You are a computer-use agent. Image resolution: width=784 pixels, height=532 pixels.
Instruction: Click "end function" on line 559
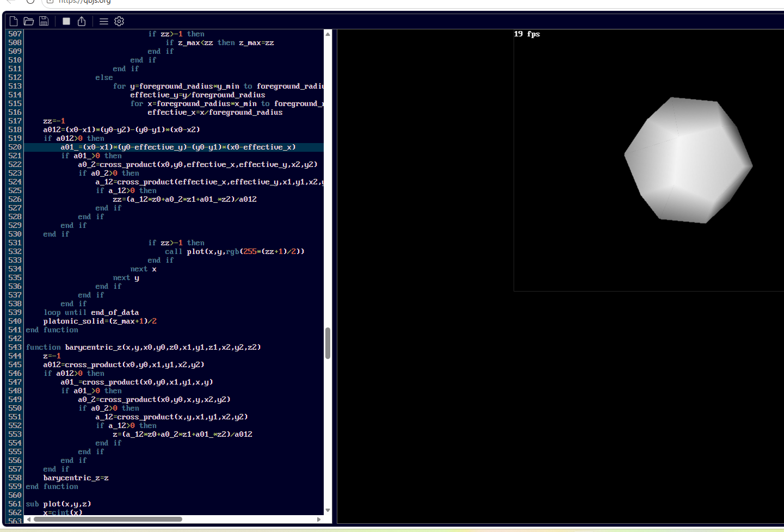click(x=52, y=486)
